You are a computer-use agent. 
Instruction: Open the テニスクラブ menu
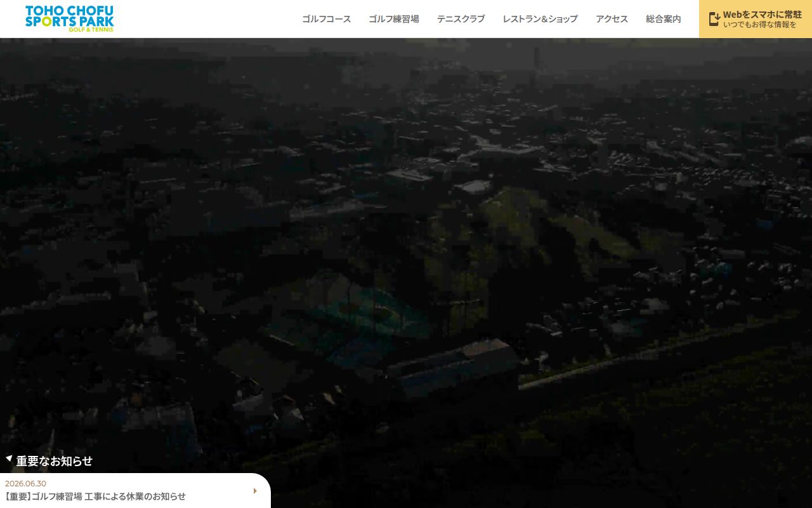(x=461, y=19)
